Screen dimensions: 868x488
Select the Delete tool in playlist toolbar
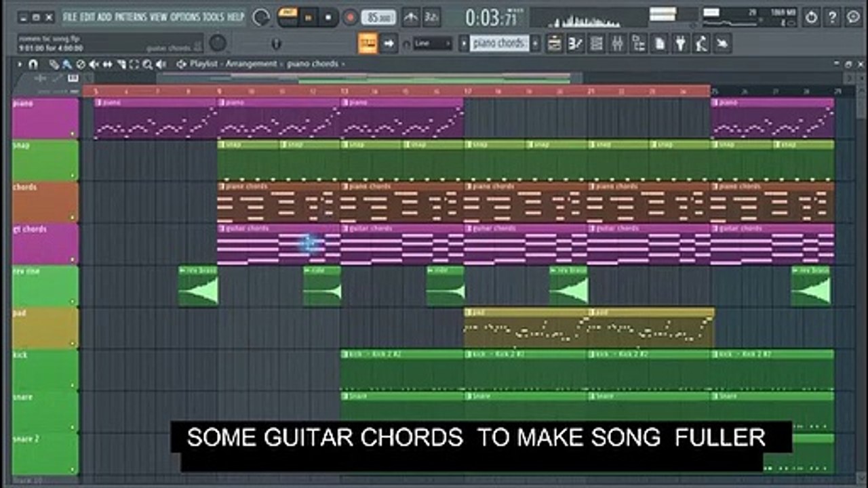[81, 64]
